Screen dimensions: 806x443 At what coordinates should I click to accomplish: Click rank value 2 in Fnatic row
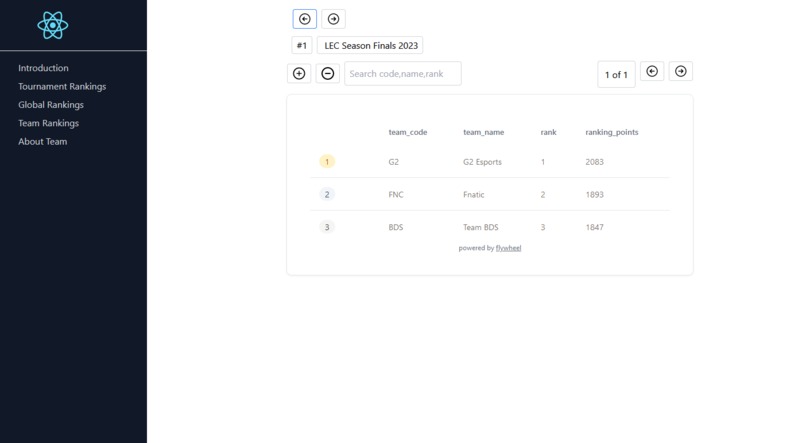[543, 194]
